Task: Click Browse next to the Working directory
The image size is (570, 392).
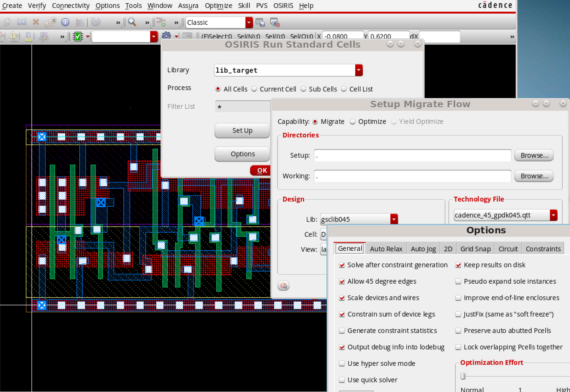Action: point(534,176)
